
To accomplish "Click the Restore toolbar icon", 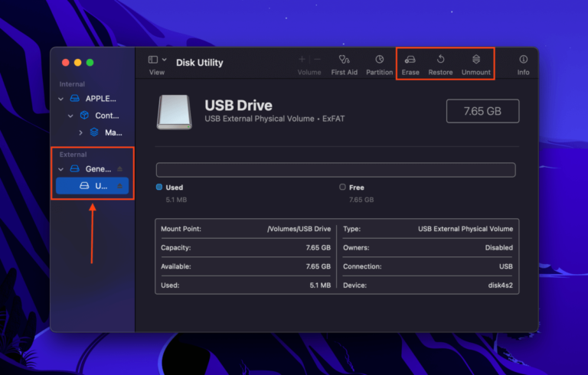I will (440, 60).
